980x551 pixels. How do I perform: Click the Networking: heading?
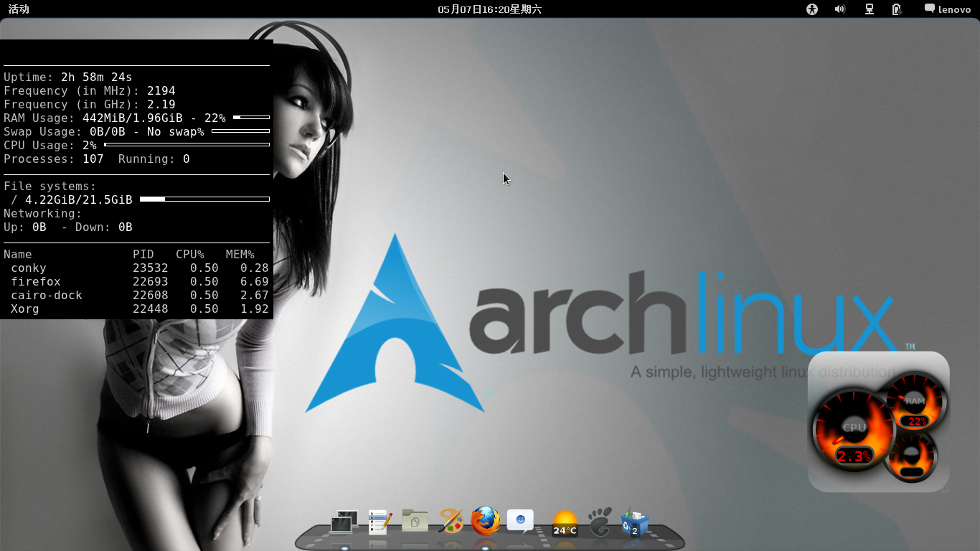tap(43, 214)
